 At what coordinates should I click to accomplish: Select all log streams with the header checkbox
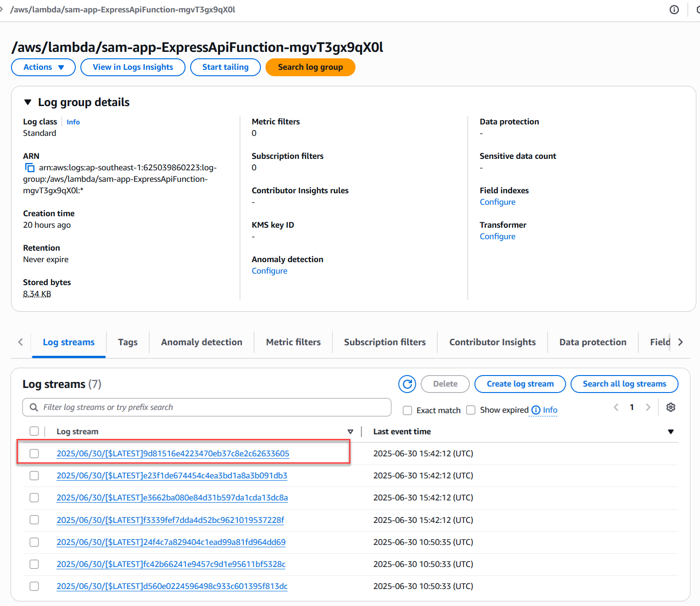point(34,431)
